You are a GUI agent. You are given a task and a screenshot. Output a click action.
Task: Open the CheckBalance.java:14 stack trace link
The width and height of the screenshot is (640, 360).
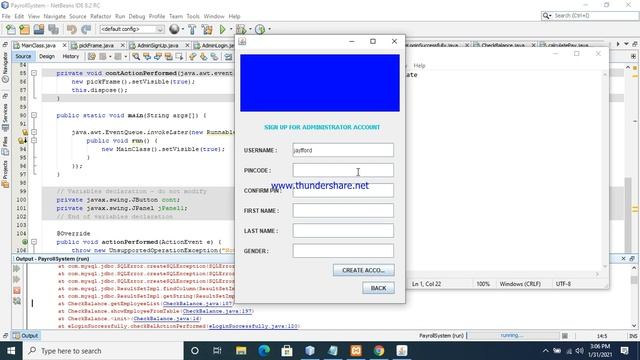click(167, 318)
